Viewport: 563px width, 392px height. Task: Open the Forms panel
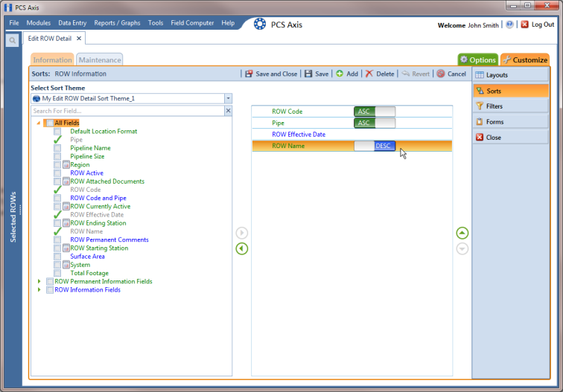click(x=511, y=122)
